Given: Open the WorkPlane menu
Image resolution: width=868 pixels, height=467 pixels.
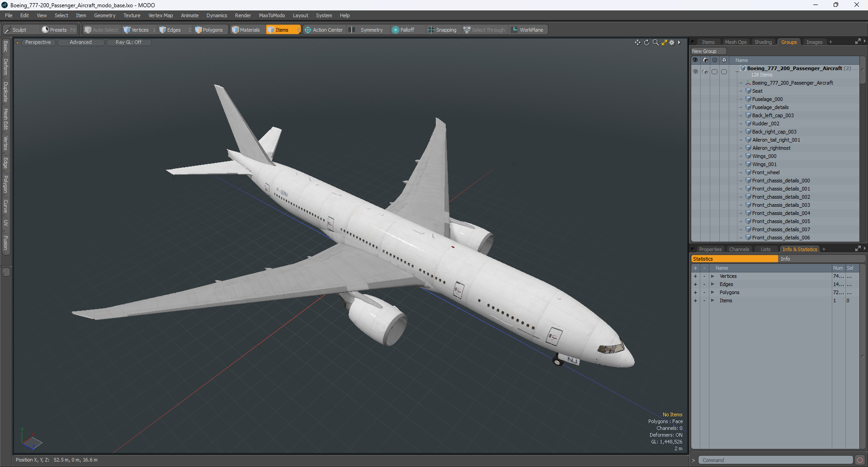Looking at the screenshot, I should pyautogui.click(x=528, y=30).
